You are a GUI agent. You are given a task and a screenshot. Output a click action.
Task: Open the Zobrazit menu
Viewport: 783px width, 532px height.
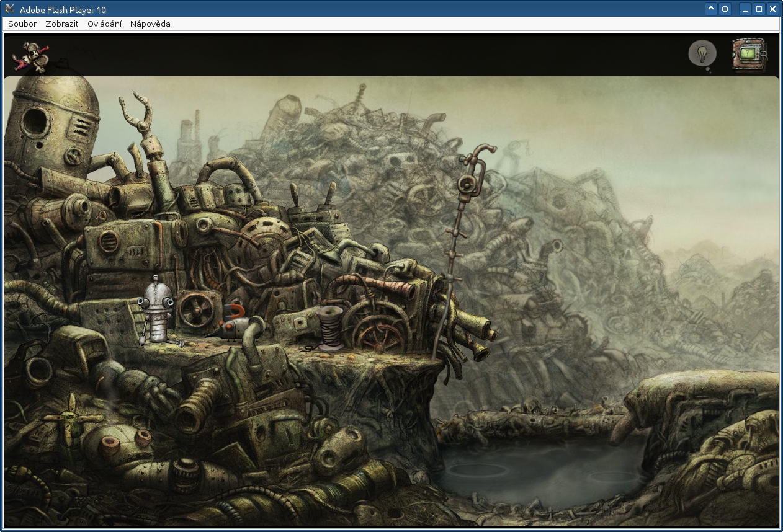(x=62, y=24)
